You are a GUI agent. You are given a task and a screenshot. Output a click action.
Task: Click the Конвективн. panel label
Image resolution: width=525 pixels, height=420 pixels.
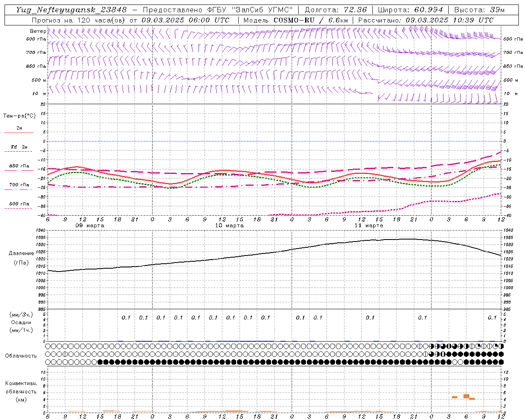click(21, 383)
